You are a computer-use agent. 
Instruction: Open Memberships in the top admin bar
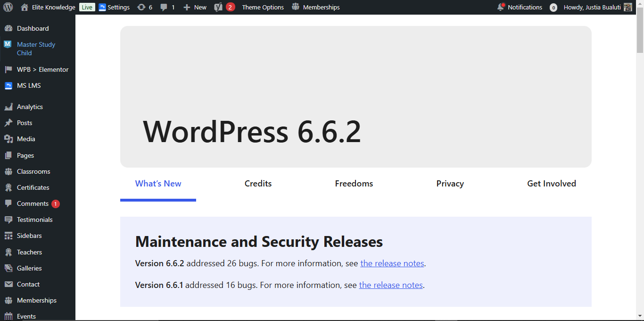click(x=315, y=7)
